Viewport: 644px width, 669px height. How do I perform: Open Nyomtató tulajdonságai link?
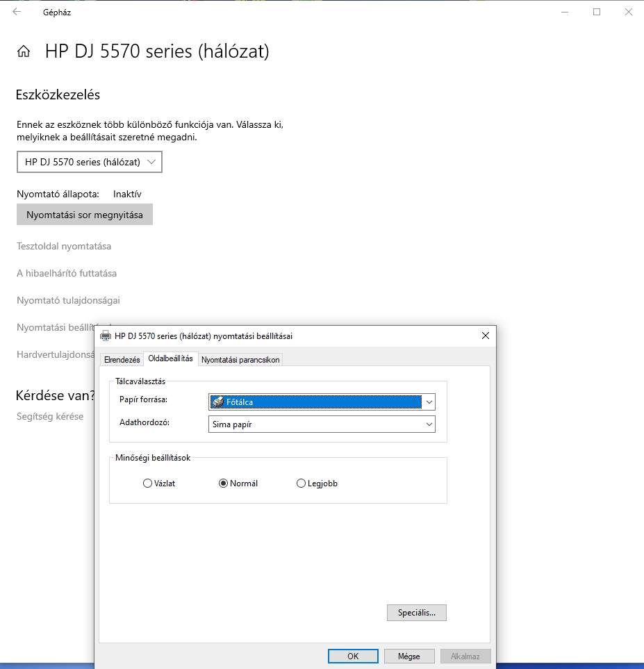[x=68, y=300]
